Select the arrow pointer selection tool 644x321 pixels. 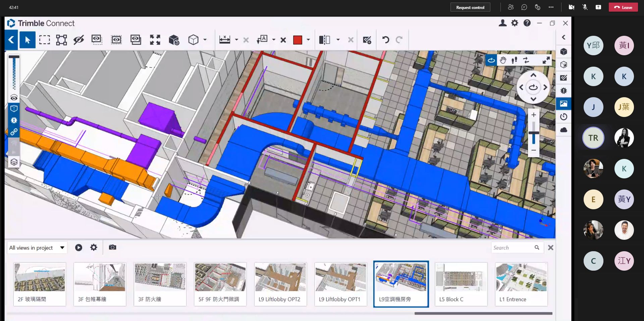[x=28, y=40]
